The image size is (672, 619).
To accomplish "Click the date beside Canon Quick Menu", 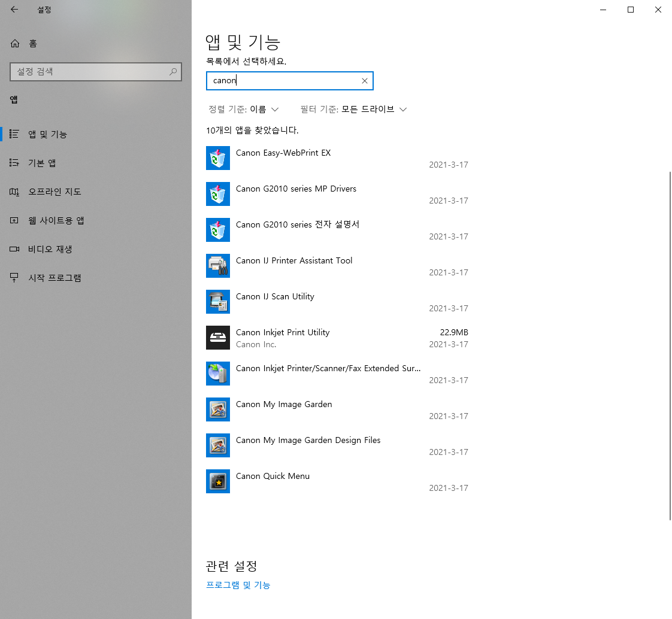I will tap(448, 488).
